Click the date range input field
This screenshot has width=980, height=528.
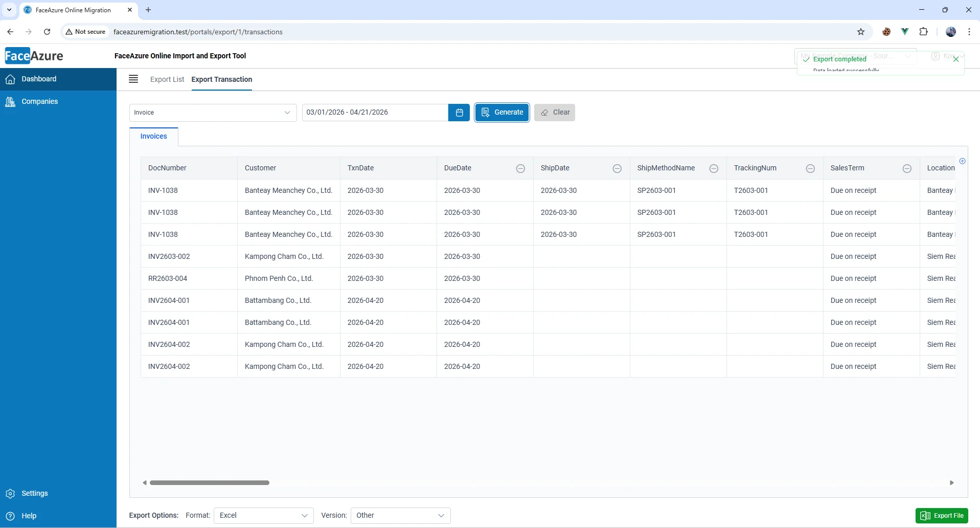(x=375, y=113)
